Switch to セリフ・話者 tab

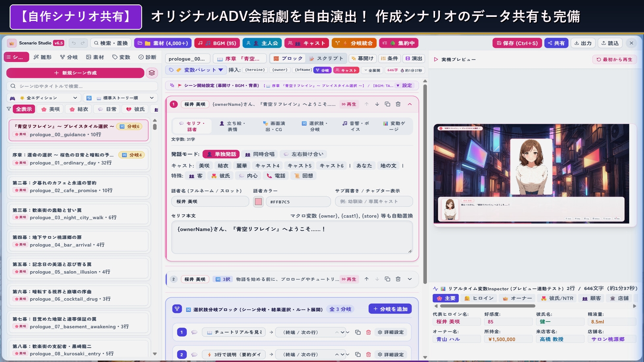192,126
